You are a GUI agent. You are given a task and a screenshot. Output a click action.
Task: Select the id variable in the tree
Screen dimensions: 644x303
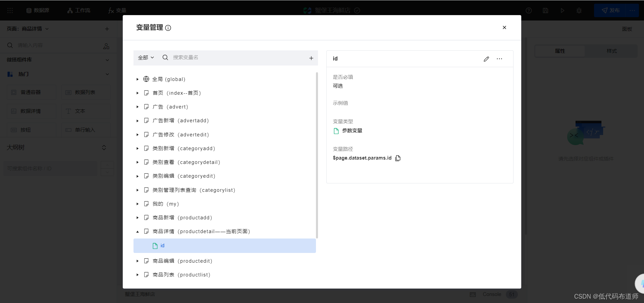225,246
